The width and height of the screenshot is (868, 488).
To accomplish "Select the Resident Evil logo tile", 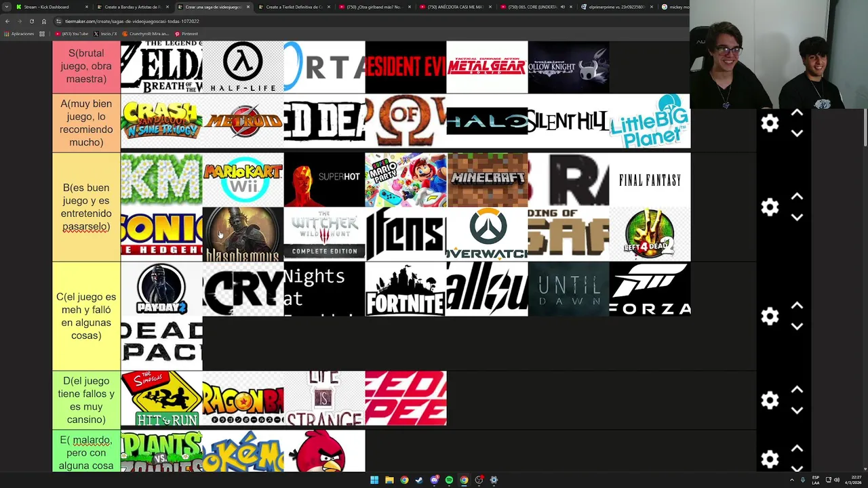I will [x=406, y=66].
